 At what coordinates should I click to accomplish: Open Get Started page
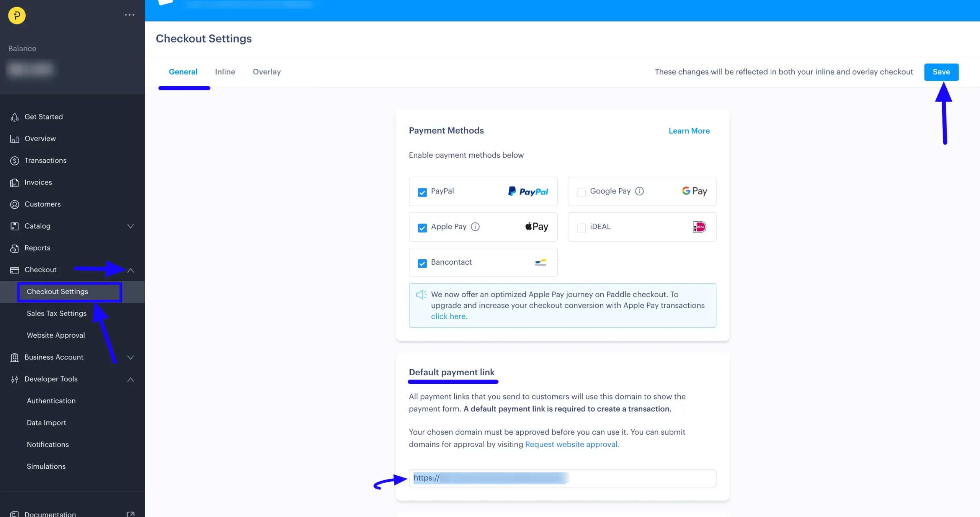(44, 117)
